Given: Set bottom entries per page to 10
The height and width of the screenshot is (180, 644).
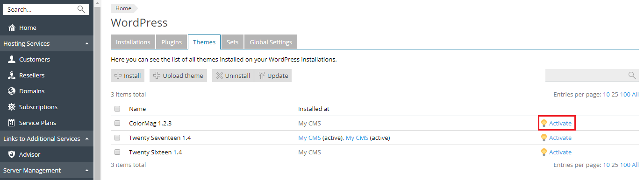Looking at the screenshot, I should tap(606, 165).
